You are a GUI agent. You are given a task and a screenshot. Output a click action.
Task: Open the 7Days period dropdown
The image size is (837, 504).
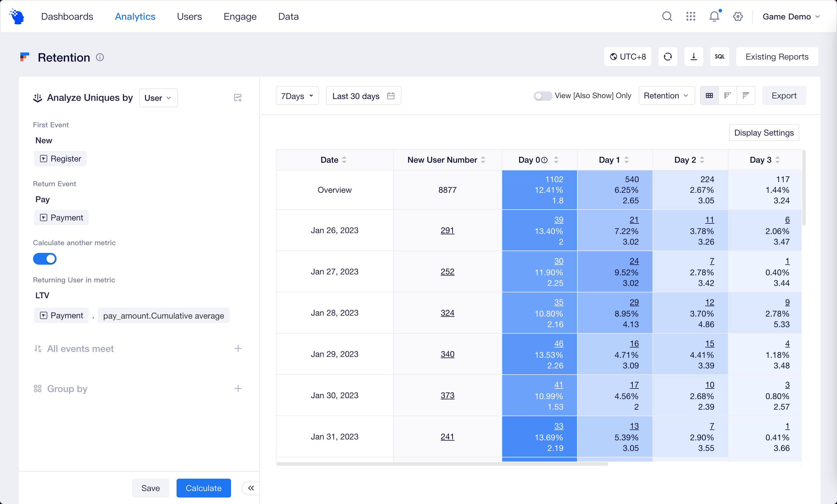(x=297, y=96)
